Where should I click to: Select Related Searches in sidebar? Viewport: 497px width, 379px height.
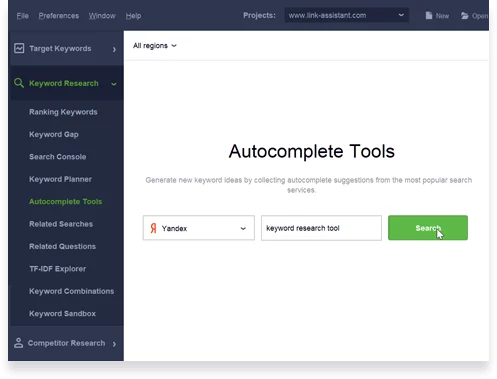pyautogui.click(x=61, y=224)
